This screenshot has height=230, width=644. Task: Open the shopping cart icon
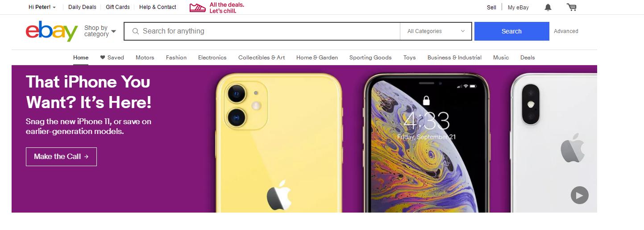click(x=572, y=7)
